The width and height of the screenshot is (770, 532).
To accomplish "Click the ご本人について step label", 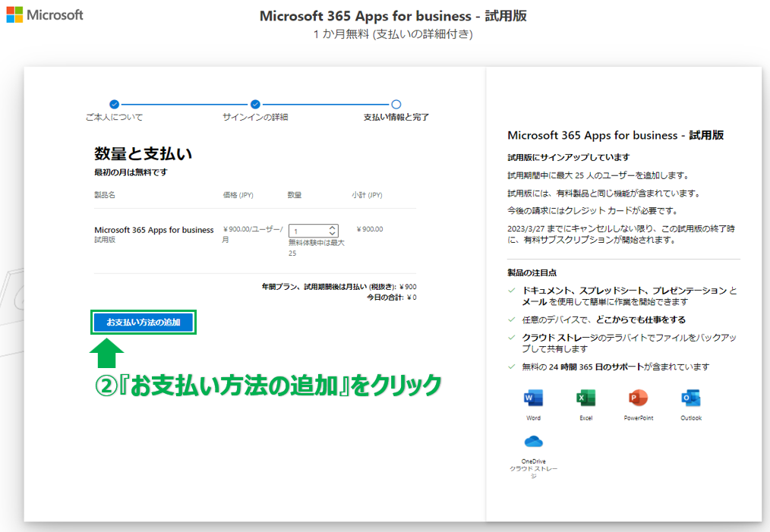I will point(115,118).
